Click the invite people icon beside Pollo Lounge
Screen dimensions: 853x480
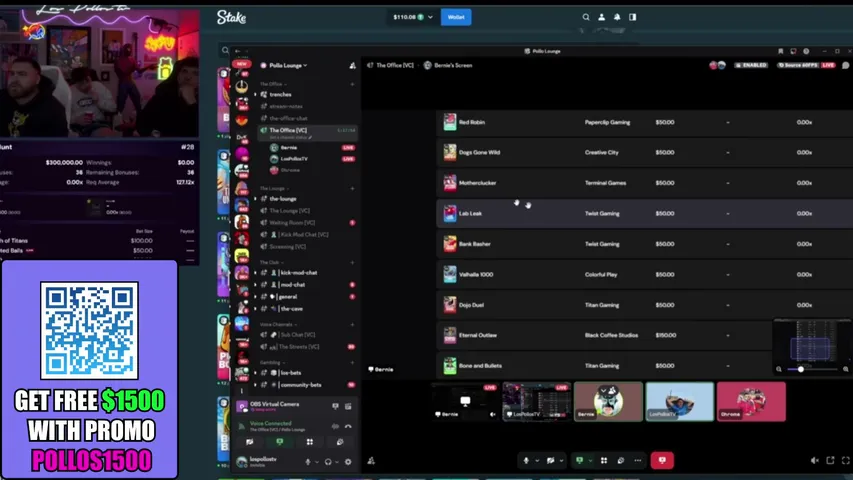(x=352, y=65)
